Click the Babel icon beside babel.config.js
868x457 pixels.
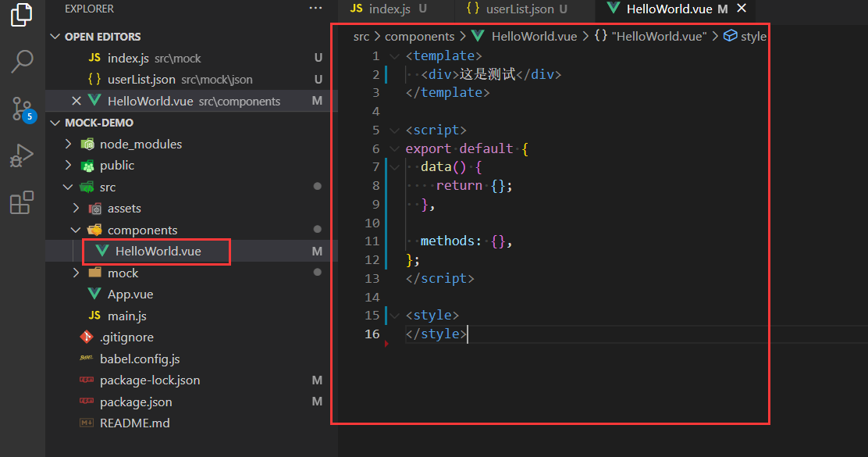point(87,358)
